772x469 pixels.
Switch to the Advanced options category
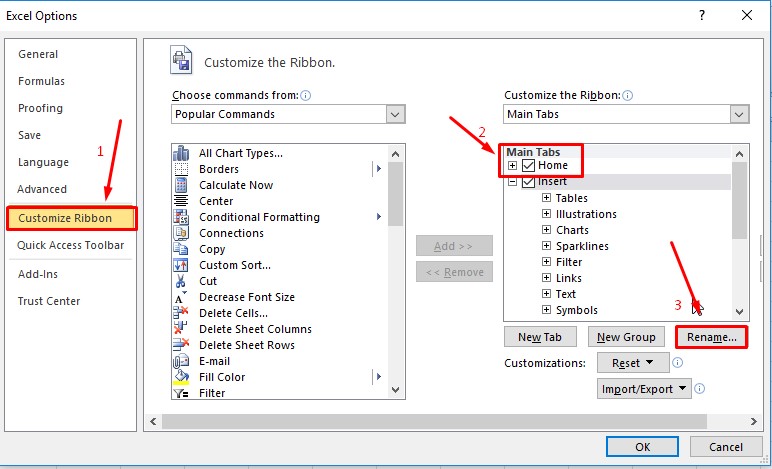[42, 189]
